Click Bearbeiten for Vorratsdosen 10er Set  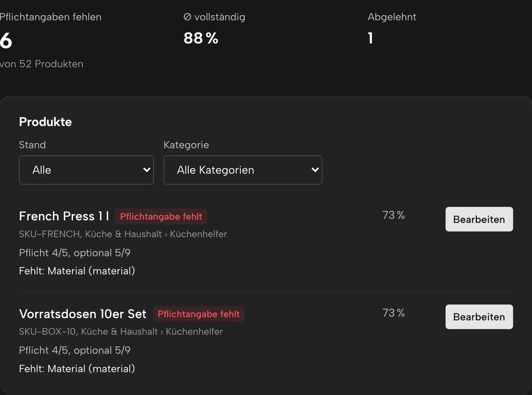coord(479,317)
